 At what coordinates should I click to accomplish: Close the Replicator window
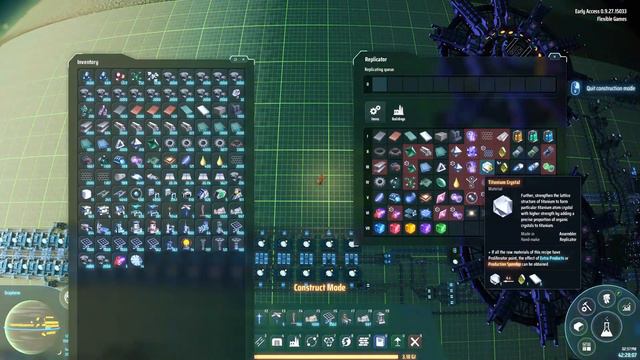[x=555, y=56]
